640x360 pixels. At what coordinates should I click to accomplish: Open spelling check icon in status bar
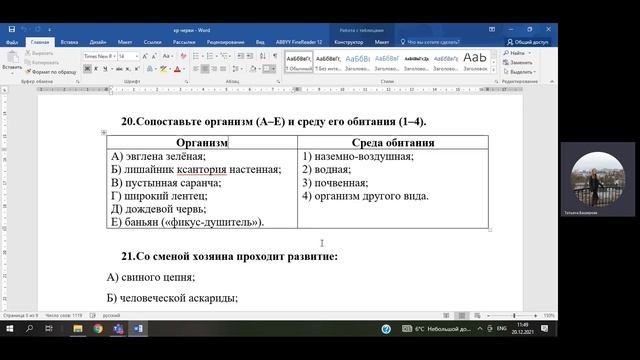point(93,316)
